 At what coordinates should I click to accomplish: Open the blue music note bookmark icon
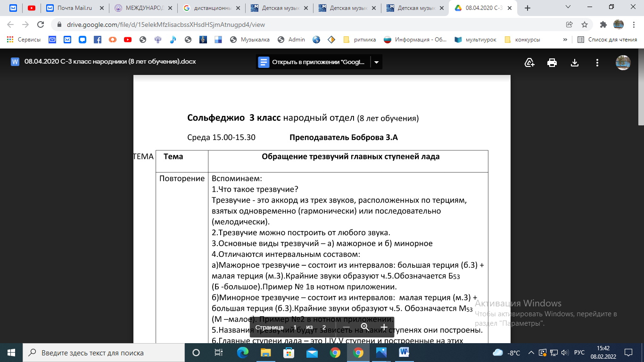pos(173,40)
